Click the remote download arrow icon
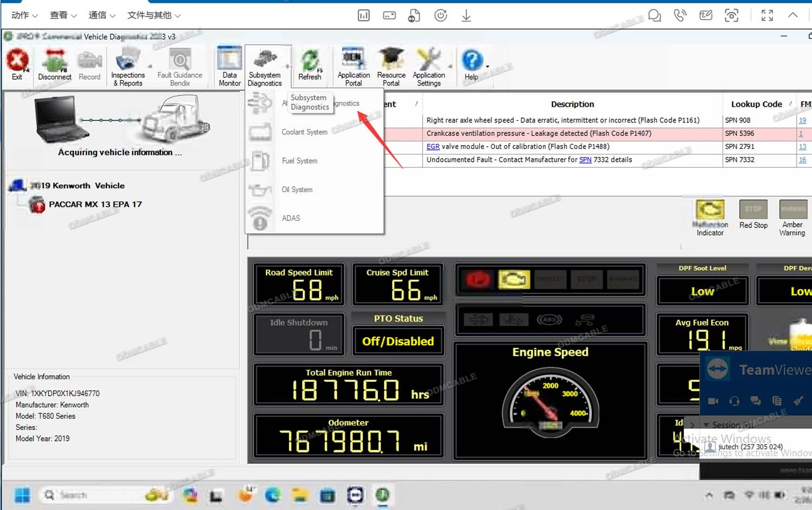812x510 pixels. click(x=466, y=16)
